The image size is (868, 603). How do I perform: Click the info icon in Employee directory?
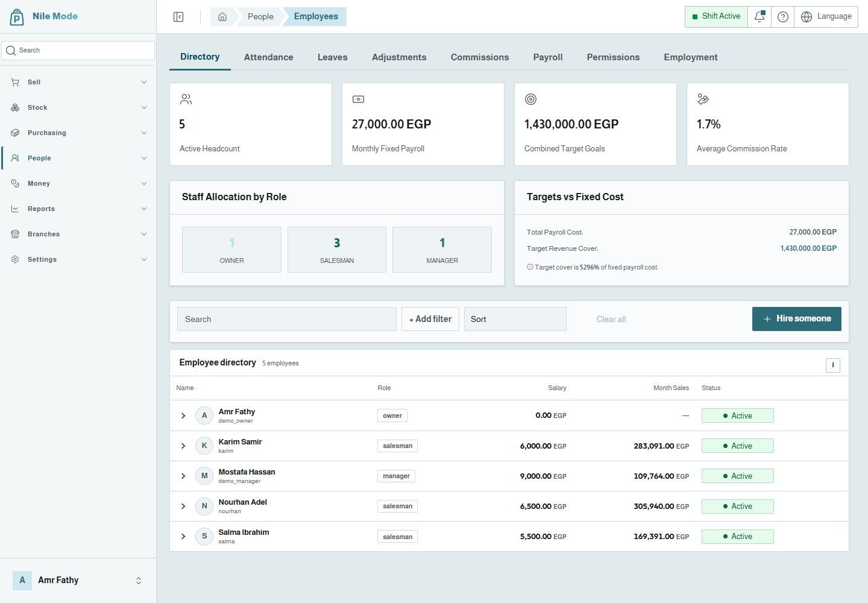[x=833, y=365]
